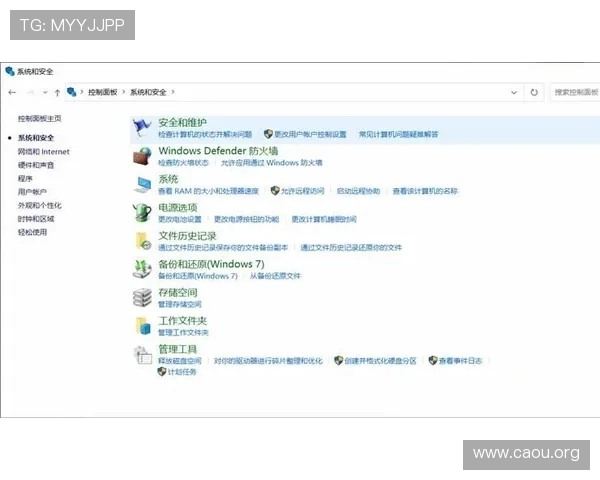This screenshot has width=600, height=480.
Task: Click the Security and Maintenance flag icon
Action: [x=142, y=128]
